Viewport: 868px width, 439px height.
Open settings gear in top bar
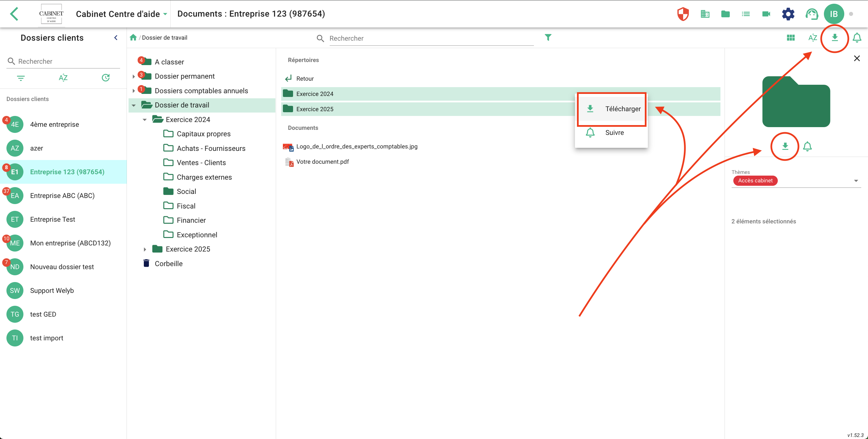pos(788,14)
